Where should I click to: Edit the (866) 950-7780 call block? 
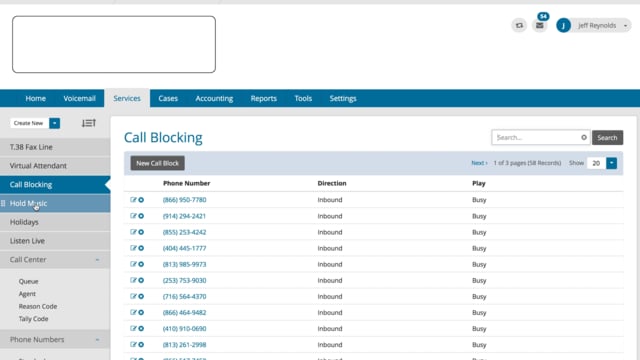pos(133,200)
